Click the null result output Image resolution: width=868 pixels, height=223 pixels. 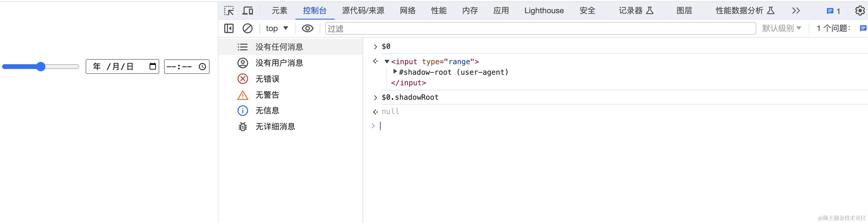click(390, 111)
